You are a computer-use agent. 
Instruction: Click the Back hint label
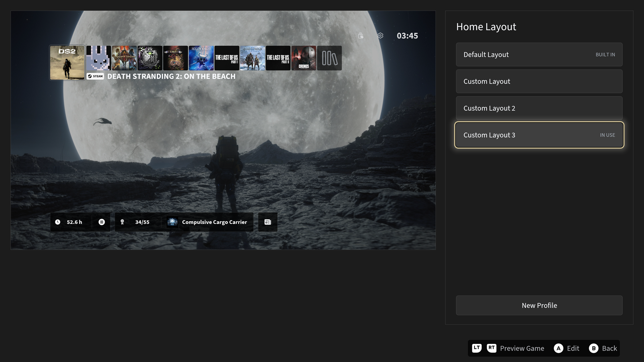609,348
